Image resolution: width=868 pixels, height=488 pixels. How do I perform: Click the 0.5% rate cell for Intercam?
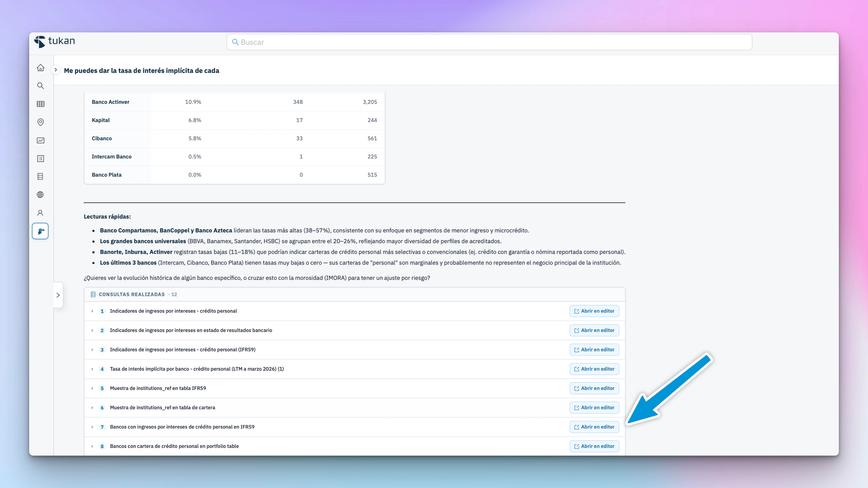pyautogui.click(x=195, y=157)
